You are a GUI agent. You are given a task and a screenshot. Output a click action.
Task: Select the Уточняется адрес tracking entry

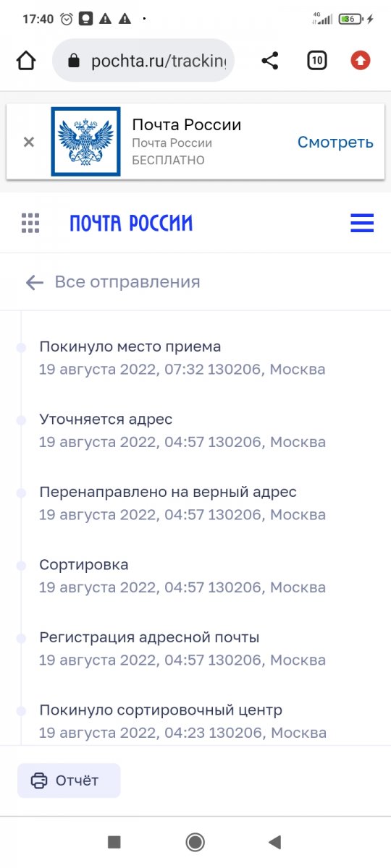click(106, 420)
